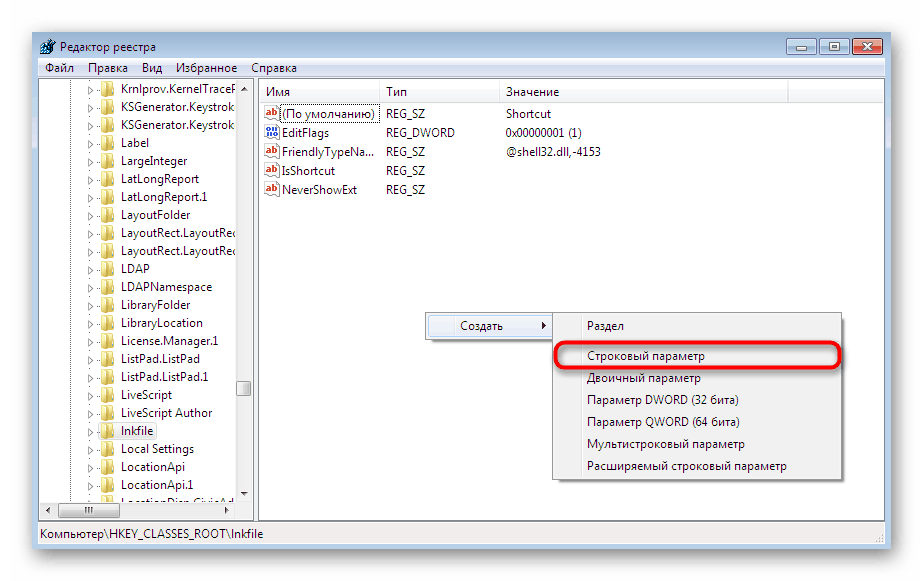Sort values by the Тип column header

coord(440,92)
